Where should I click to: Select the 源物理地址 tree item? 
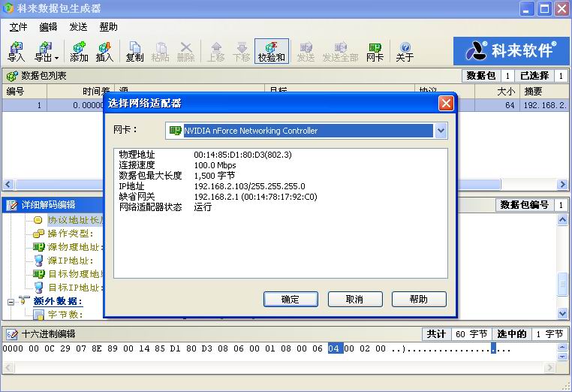(75, 247)
